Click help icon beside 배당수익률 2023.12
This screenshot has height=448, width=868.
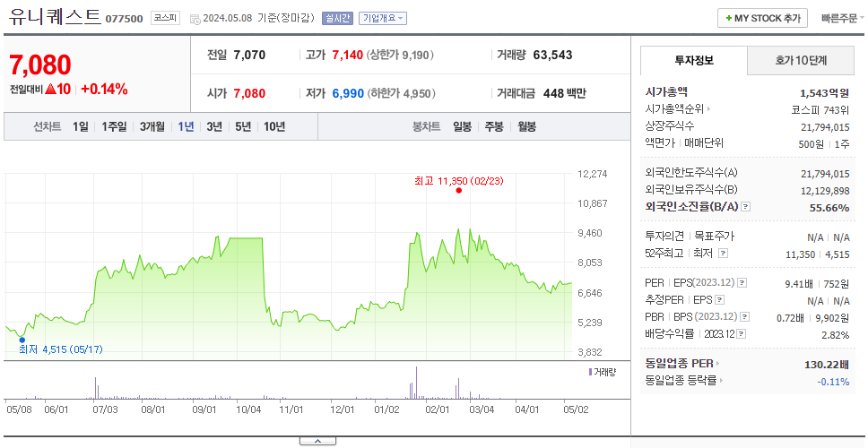tap(742, 334)
